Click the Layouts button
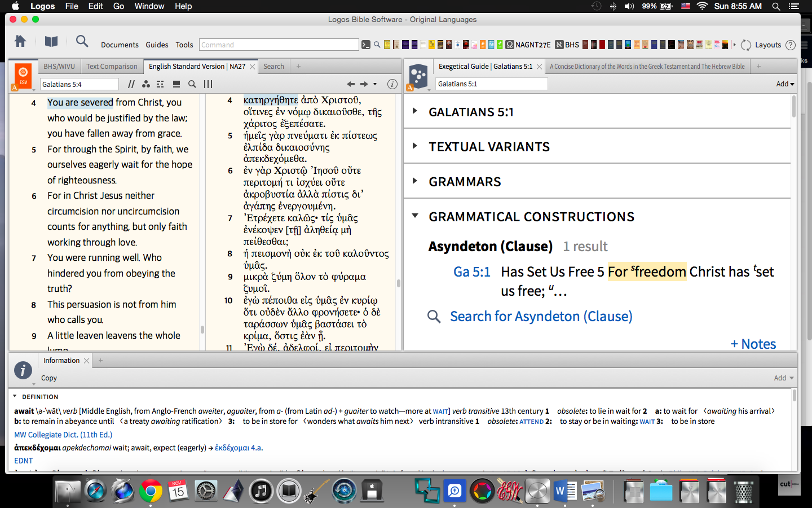 768,45
